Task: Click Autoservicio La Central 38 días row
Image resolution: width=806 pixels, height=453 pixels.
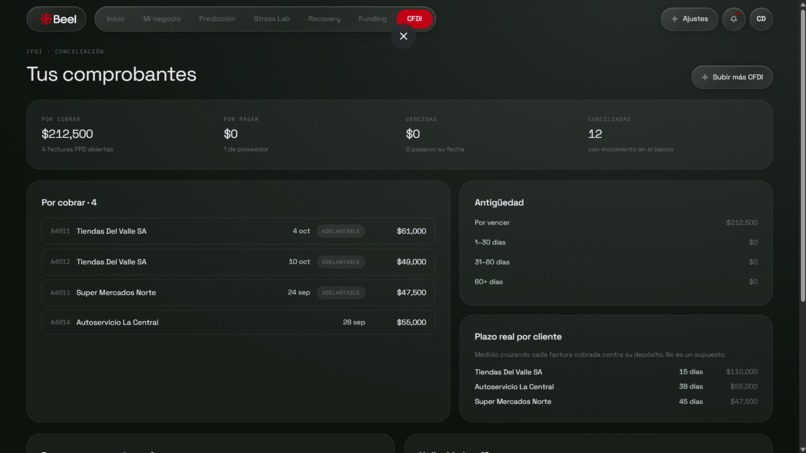Action: (x=616, y=387)
